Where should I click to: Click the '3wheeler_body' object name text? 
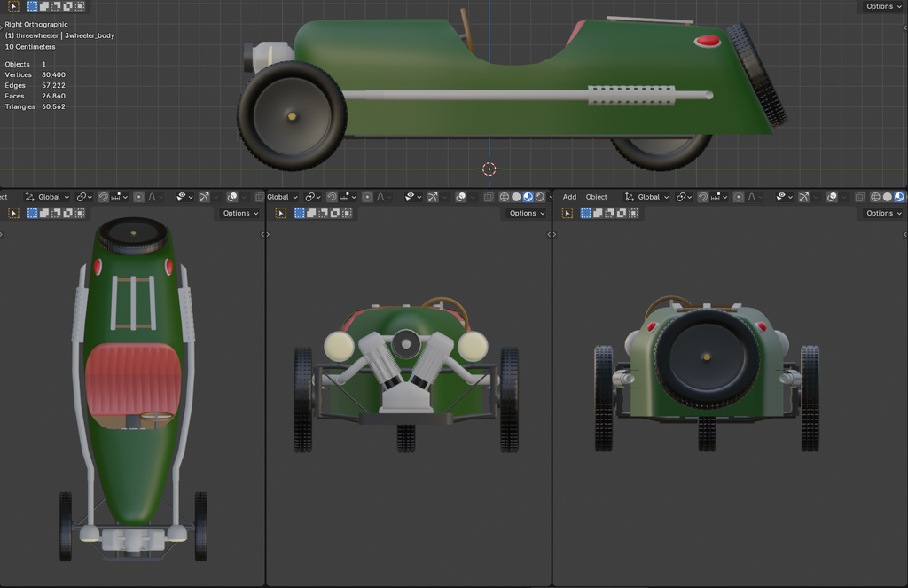(x=90, y=35)
